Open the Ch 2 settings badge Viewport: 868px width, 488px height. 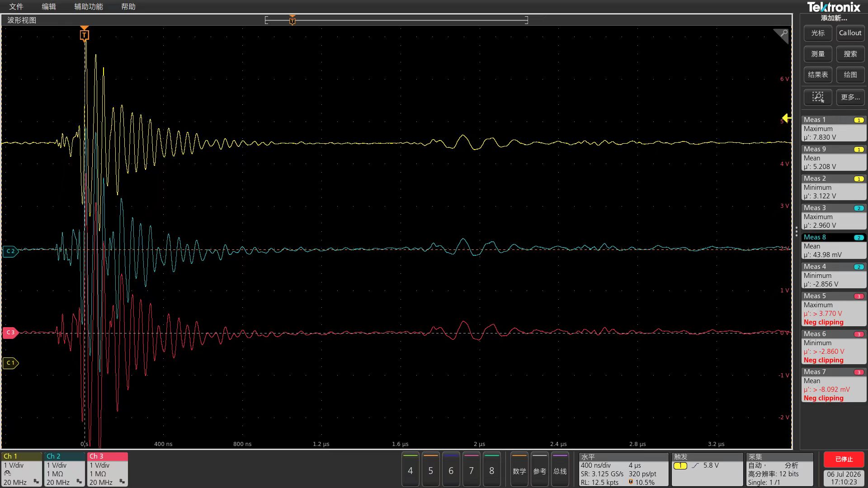[x=65, y=469]
